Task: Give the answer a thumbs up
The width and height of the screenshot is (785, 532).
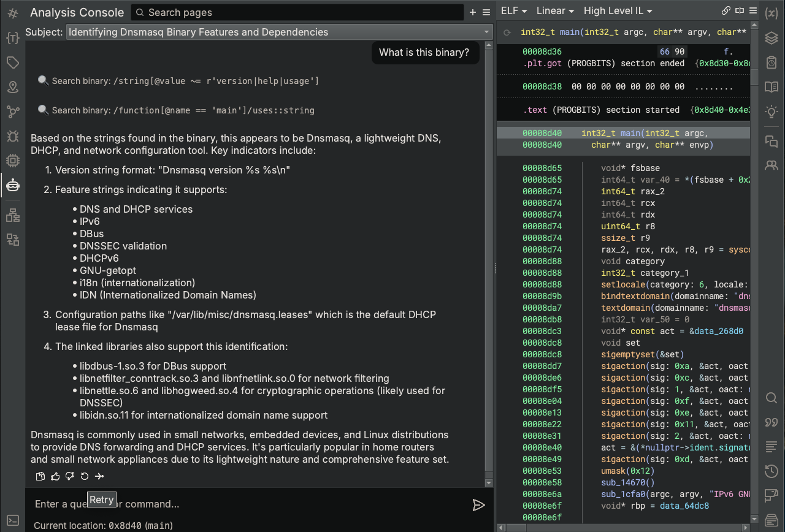Action: point(55,476)
